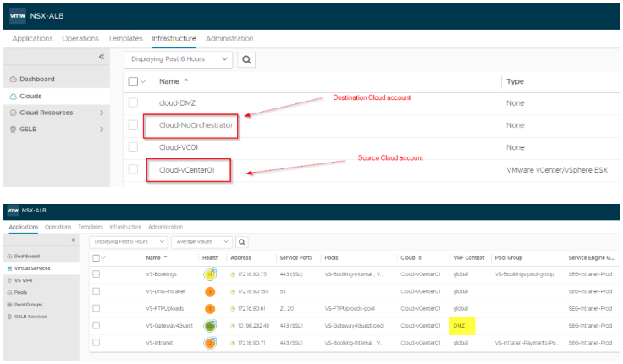Screen dimensions: 623x364
Task: Click the health score badge for VS-Bookings
Action: tap(208, 274)
